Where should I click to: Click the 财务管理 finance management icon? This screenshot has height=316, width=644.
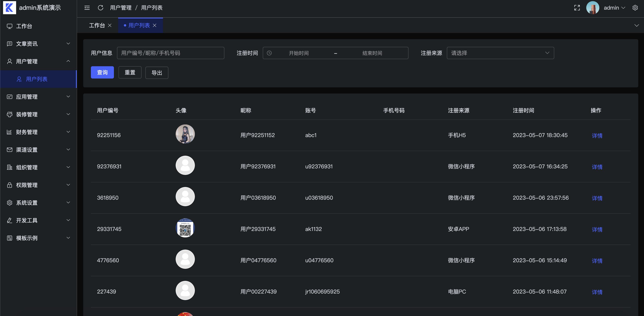10,132
